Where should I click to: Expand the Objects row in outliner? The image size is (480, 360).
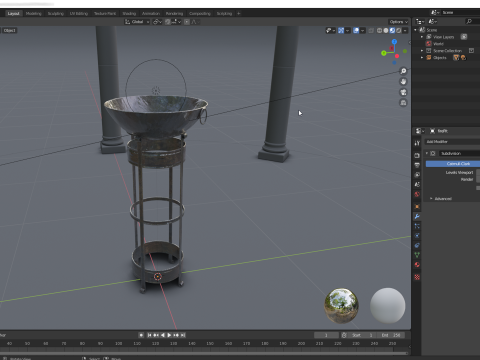[422, 58]
